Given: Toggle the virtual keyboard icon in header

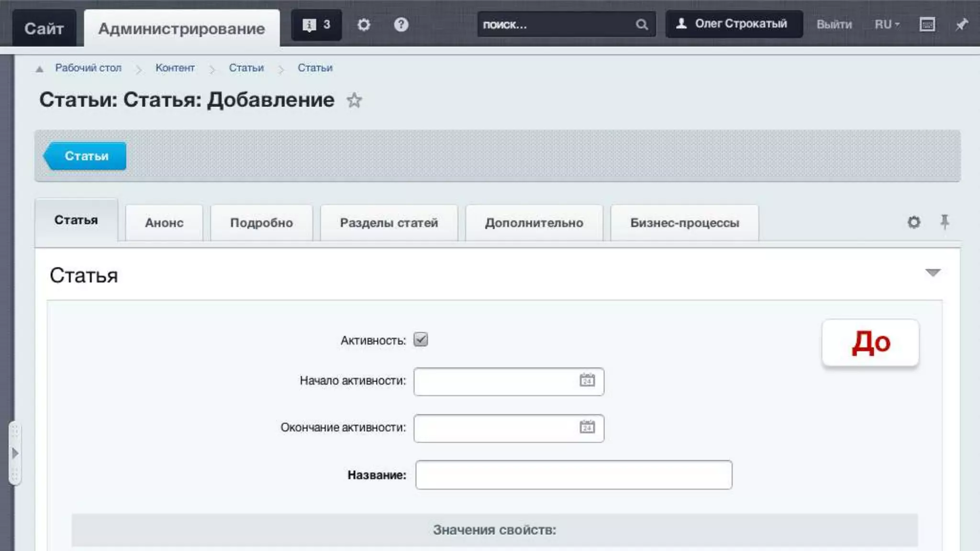Looking at the screenshot, I should 927,24.
